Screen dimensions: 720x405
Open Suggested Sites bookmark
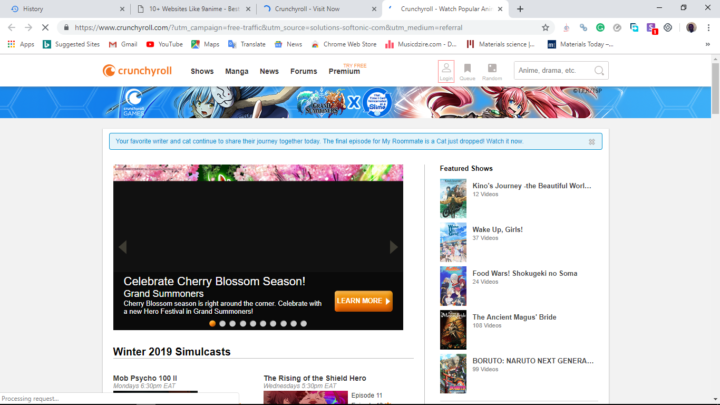71,44
